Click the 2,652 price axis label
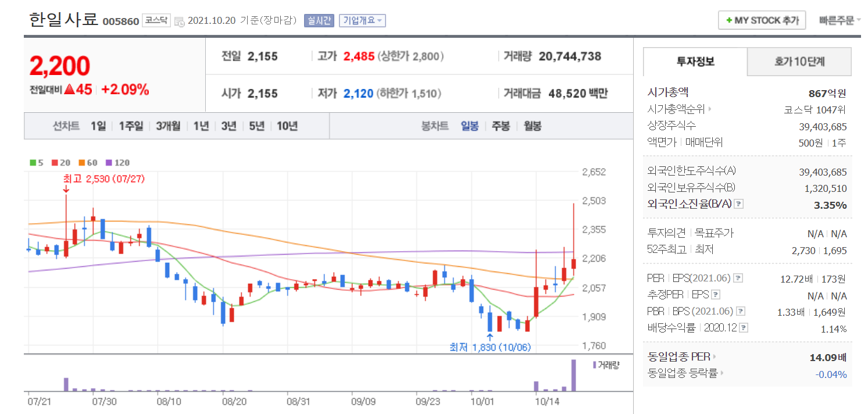This screenshot has width=868, height=414. coord(594,172)
